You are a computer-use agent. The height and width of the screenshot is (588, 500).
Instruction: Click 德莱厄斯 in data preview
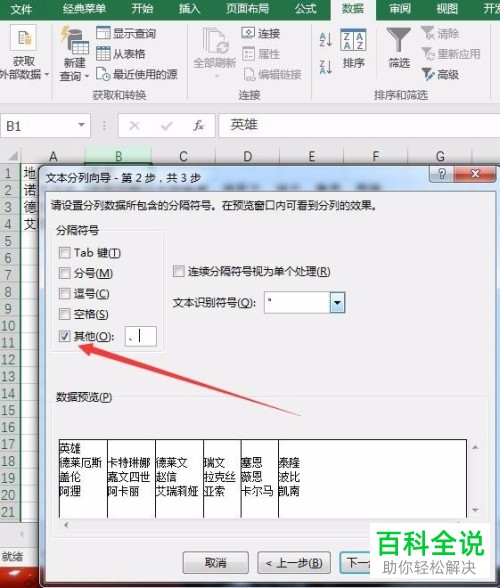(x=80, y=462)
